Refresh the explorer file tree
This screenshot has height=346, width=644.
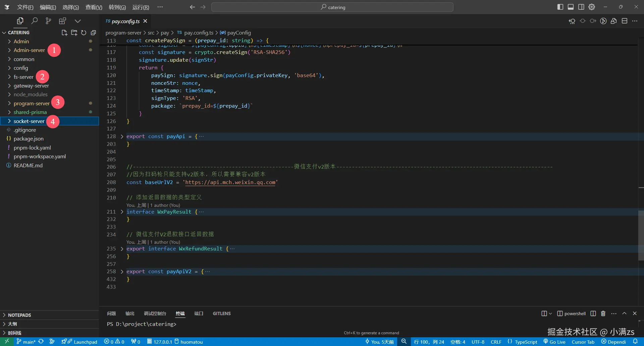tap(84, 33)
